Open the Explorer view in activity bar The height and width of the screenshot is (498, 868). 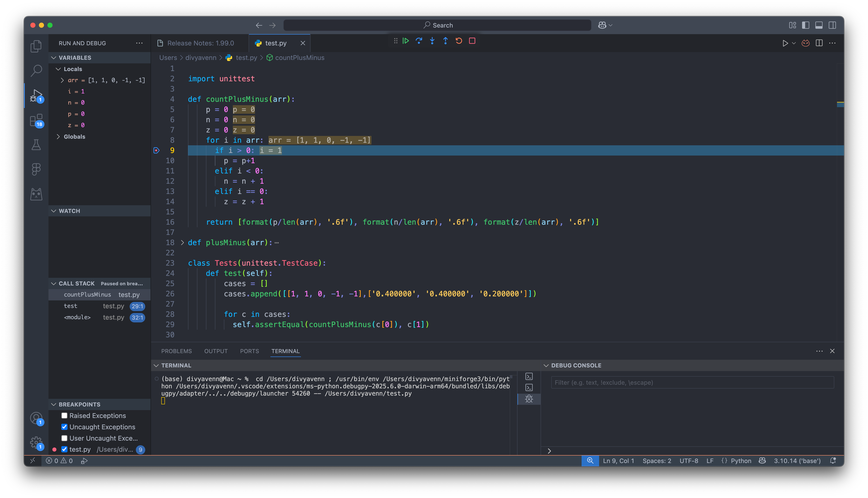[x=36, y=46]
